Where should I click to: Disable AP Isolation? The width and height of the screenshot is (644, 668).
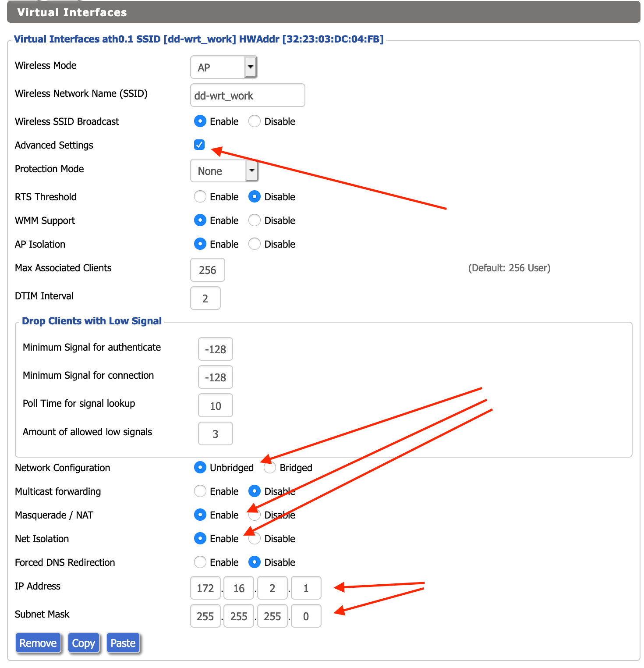(x=255, y=244)
